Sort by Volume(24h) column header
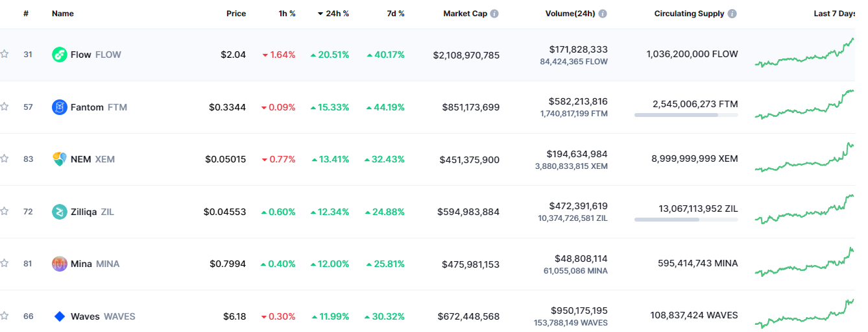 (570, 14)
